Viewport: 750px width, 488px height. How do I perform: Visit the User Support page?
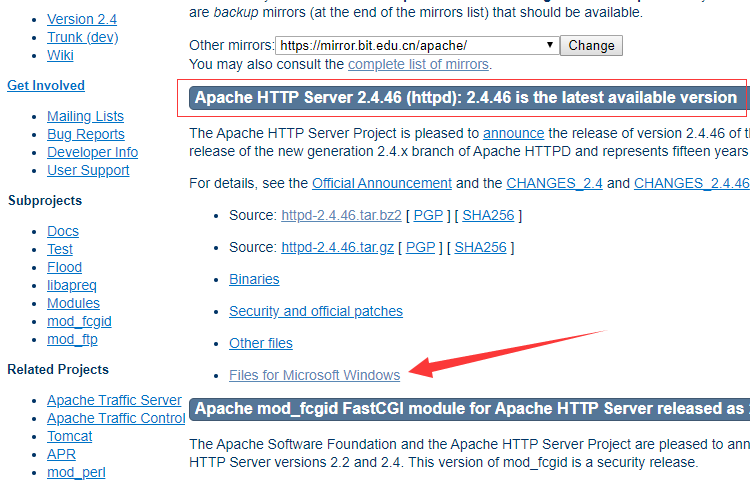point(88,170)
